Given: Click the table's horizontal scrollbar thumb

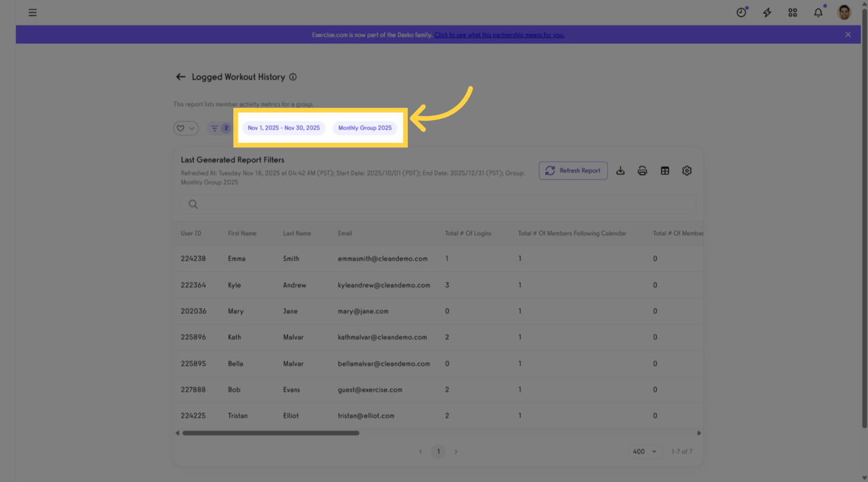Looking at the screenshot, I should 271,433.
